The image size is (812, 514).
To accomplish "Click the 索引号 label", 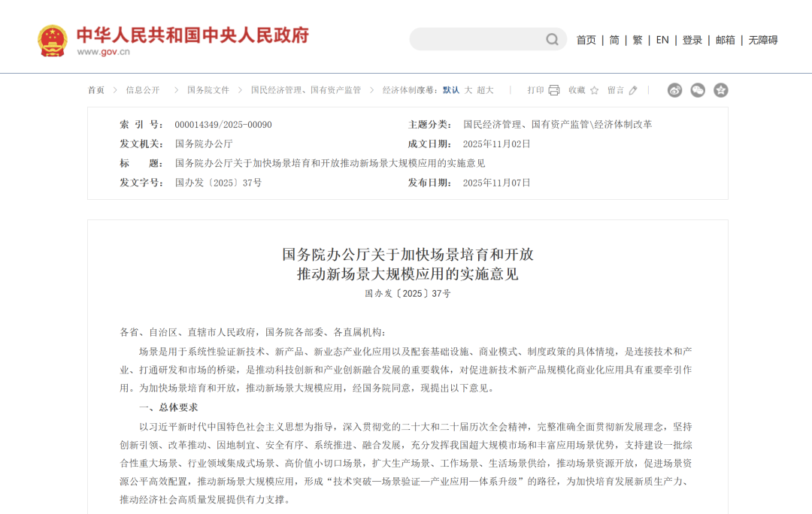I will [x=141, y=125].
